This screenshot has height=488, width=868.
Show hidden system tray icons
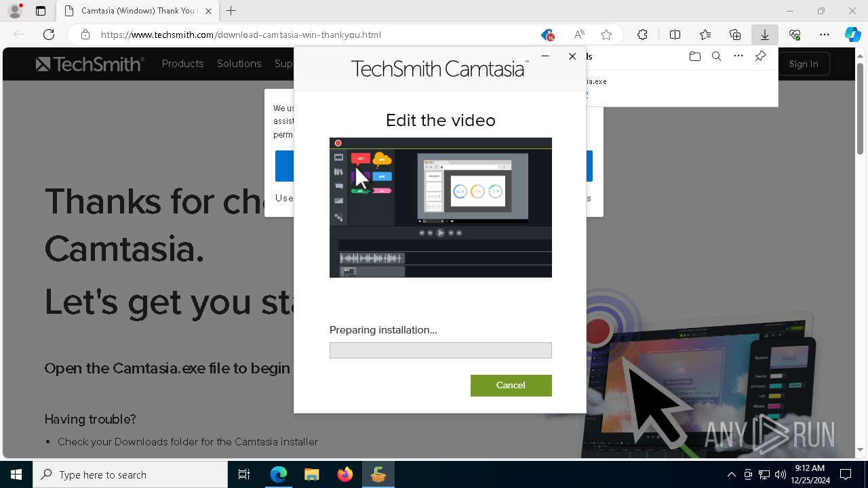[x=731, y=474]
